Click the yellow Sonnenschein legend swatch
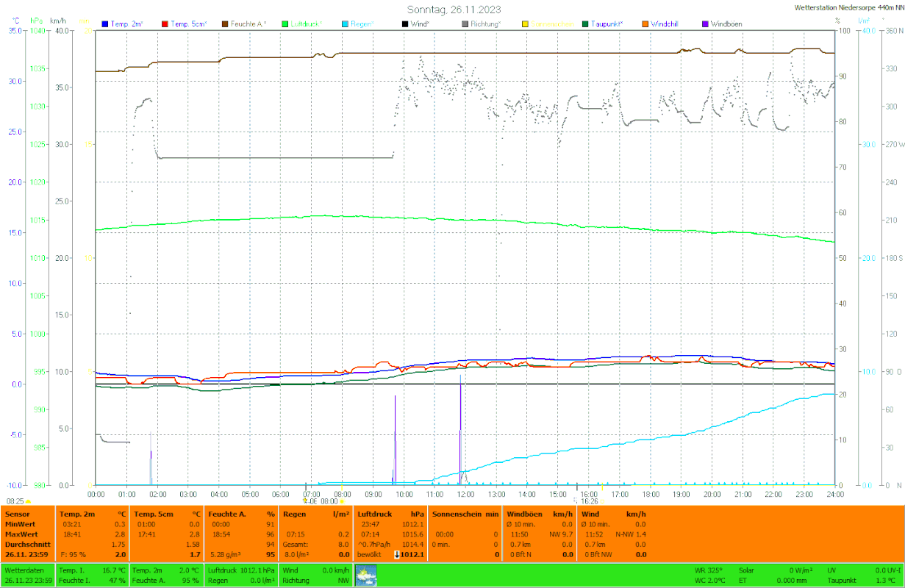The width and height of the screenshot is (905, 588). coord(524,24)
